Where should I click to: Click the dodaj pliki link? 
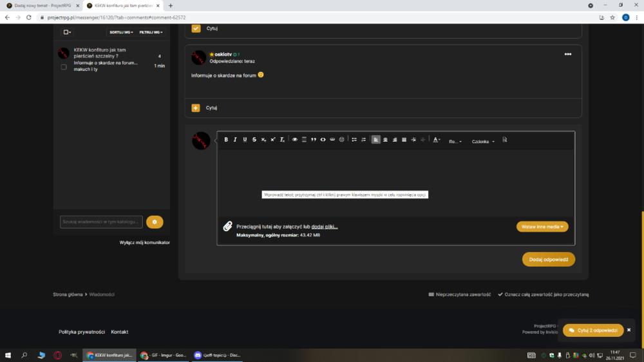click(325, 226)
